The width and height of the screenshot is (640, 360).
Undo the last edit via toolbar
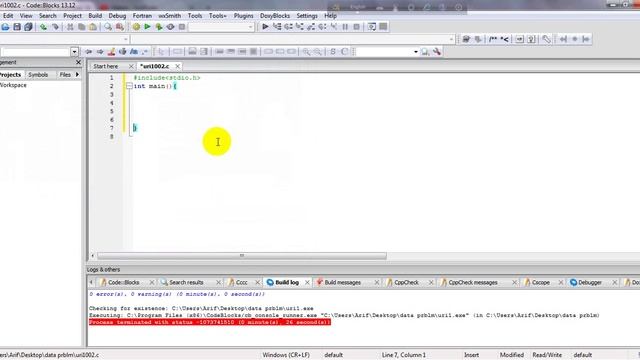click(x=43, y=27)
